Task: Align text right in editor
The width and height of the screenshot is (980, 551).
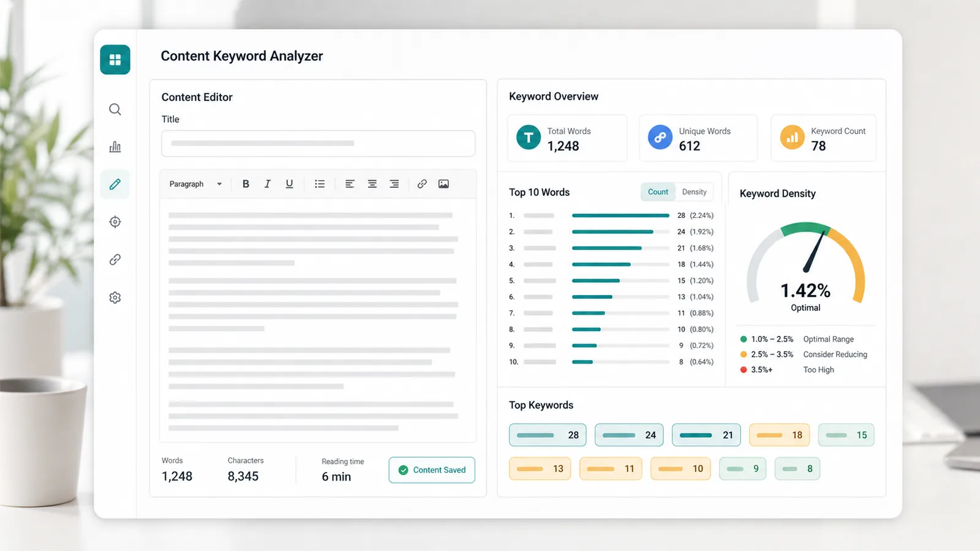Action: tap(394, 184)
